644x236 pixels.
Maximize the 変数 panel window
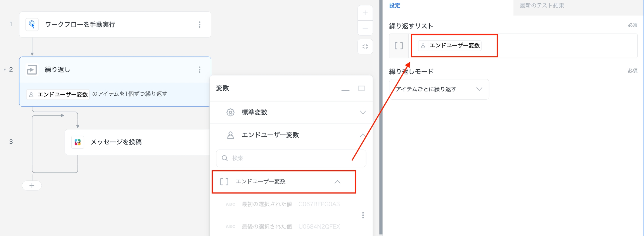[361, 88]
